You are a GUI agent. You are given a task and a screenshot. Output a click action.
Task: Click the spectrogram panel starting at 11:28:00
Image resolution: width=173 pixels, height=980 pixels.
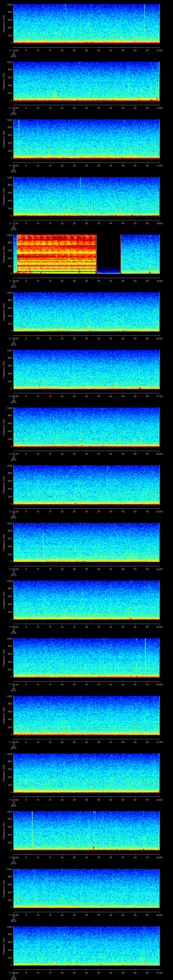(x=86, y=831)
